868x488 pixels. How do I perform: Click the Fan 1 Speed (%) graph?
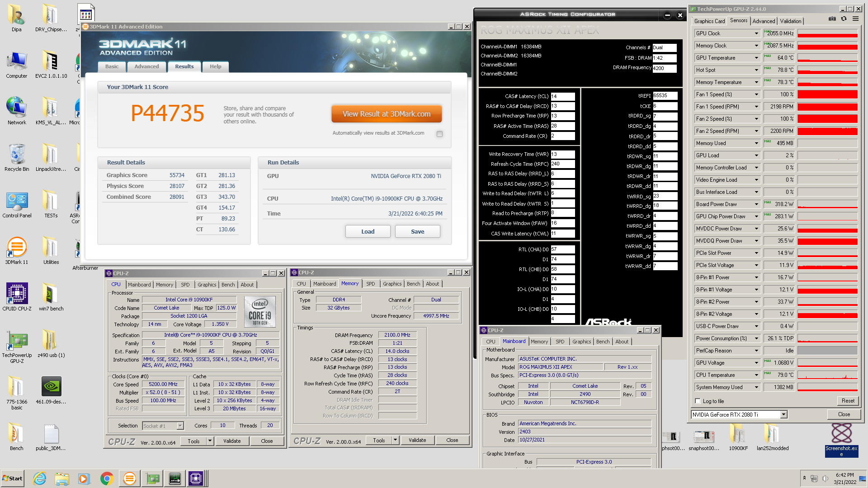827,94
